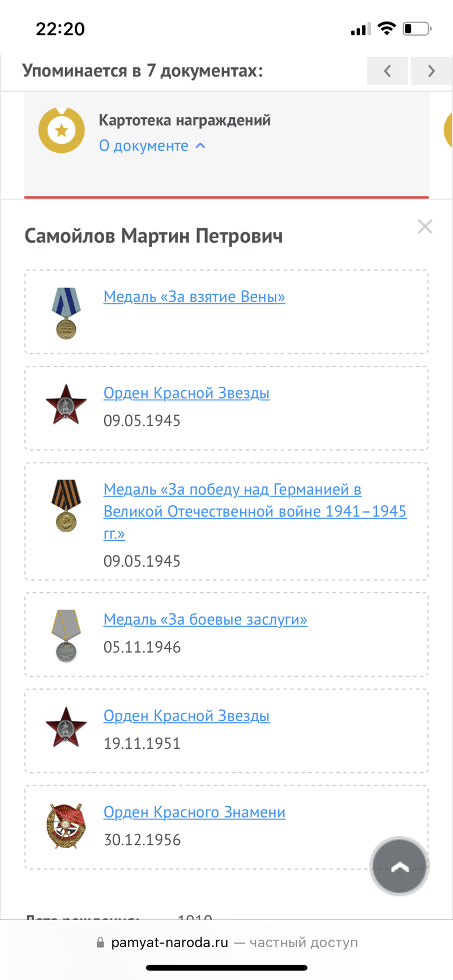Image resolution: width=453 pixels, height=980 pixels.
Task: Click the Victory over Germany medal image
Action: [66, 506]
